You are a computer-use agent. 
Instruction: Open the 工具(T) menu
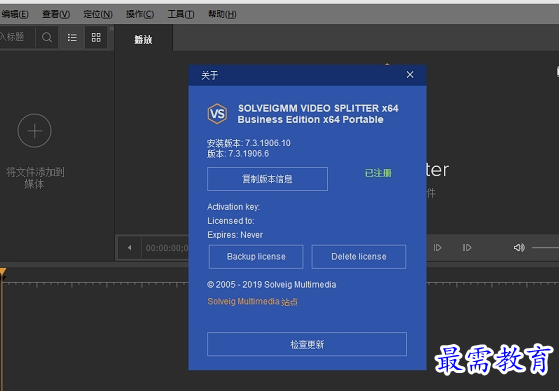point(181,14)
